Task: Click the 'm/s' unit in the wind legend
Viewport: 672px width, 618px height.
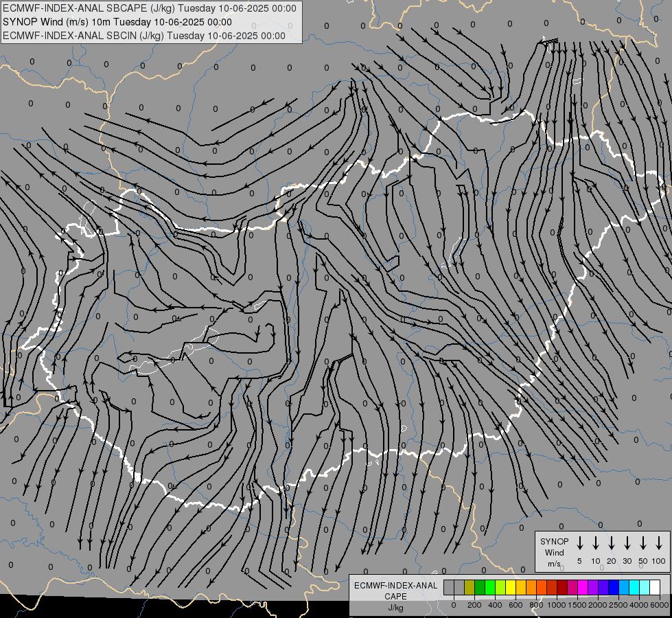Action: [x=554, y=564]
